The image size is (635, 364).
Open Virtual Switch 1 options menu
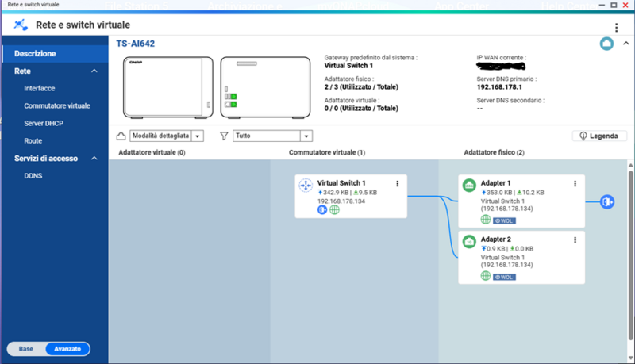(397, 184)
